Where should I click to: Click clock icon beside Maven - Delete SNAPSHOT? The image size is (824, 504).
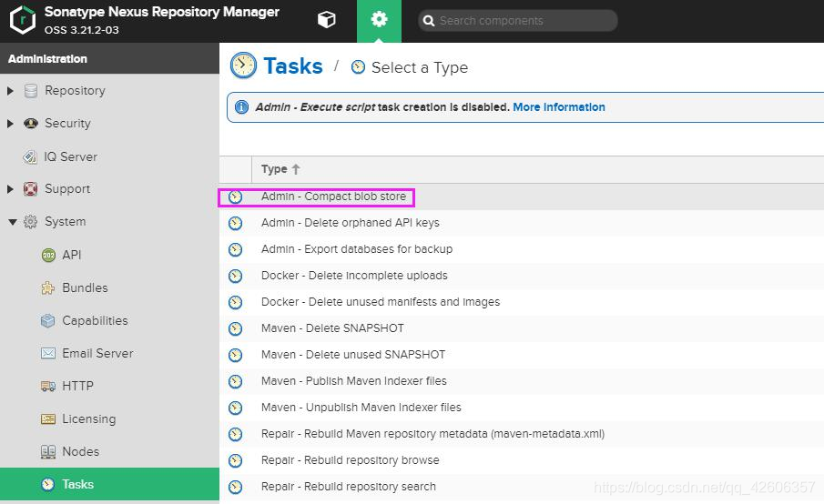pyautogui.click(x=236, y=328)
